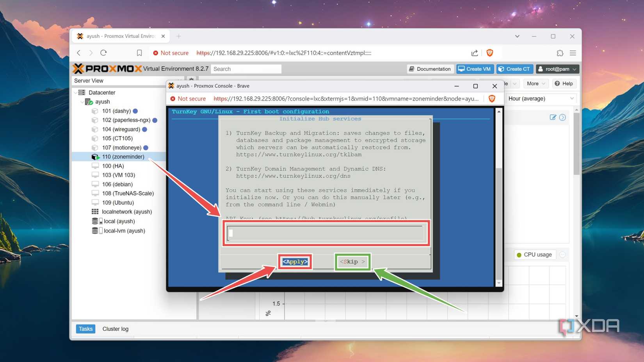Image resolution: width=644 pixels, height=362 pixels.
Task: Open Hour (average) time range dropdown
Action: (541, 99)
